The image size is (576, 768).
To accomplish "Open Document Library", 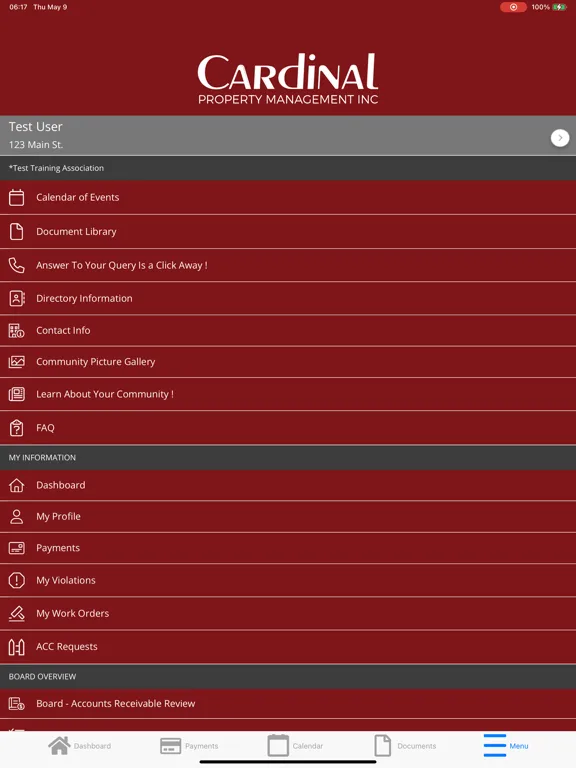I will (x=288, y=232).
